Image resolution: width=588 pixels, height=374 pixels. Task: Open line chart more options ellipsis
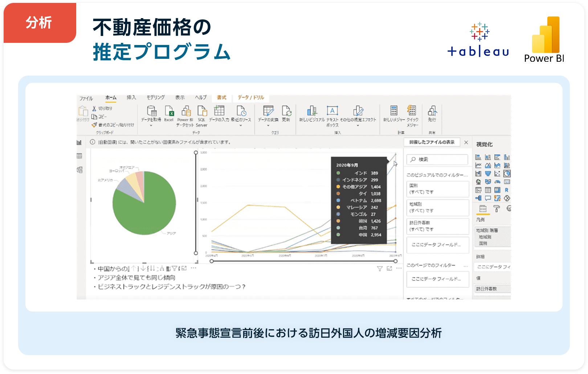click(399, 269)
